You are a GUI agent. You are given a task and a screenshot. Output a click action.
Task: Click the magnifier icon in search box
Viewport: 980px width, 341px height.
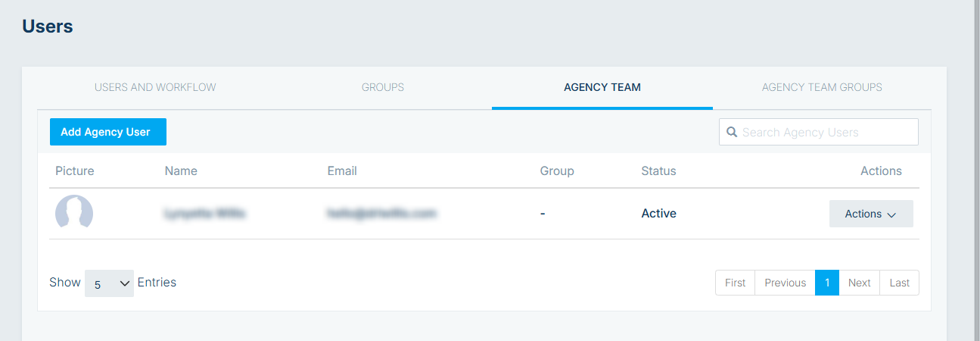pos(732,132)
